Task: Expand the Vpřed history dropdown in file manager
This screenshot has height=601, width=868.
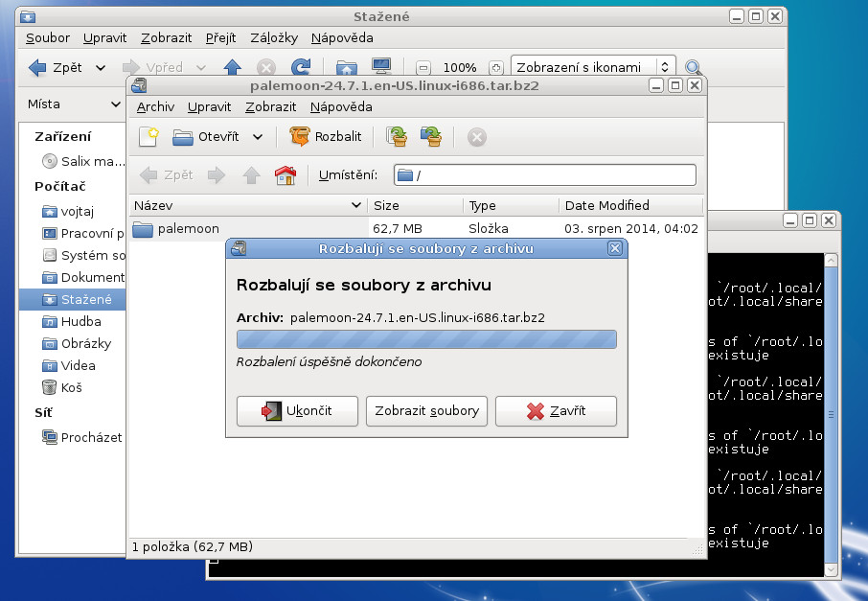Action: [201, 68]
